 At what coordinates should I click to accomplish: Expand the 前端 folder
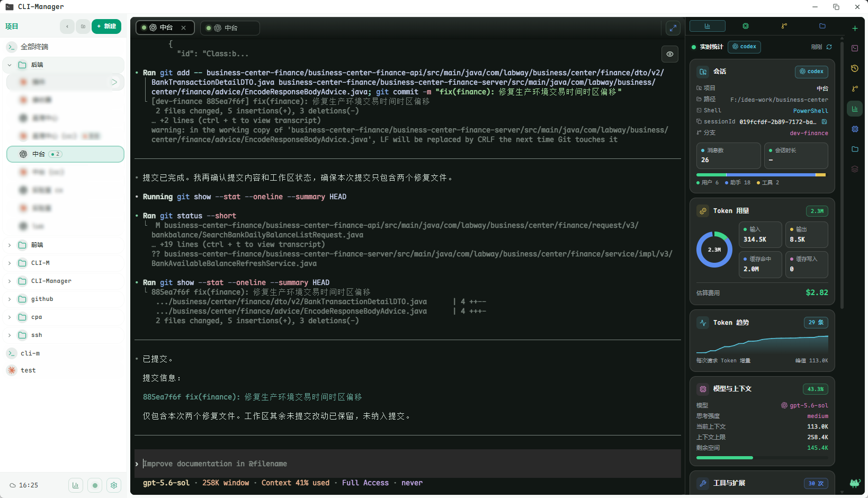click(10, 245)
